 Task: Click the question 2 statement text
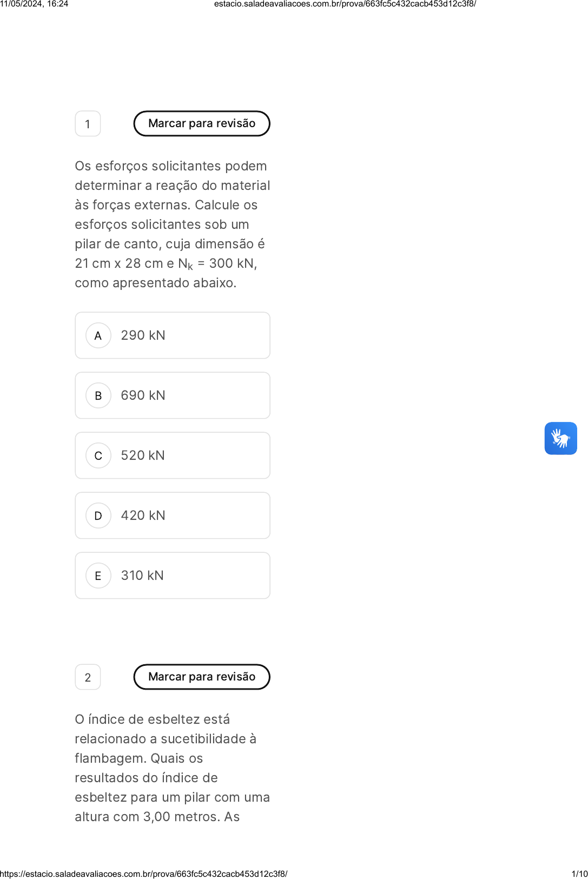point(172,768)
